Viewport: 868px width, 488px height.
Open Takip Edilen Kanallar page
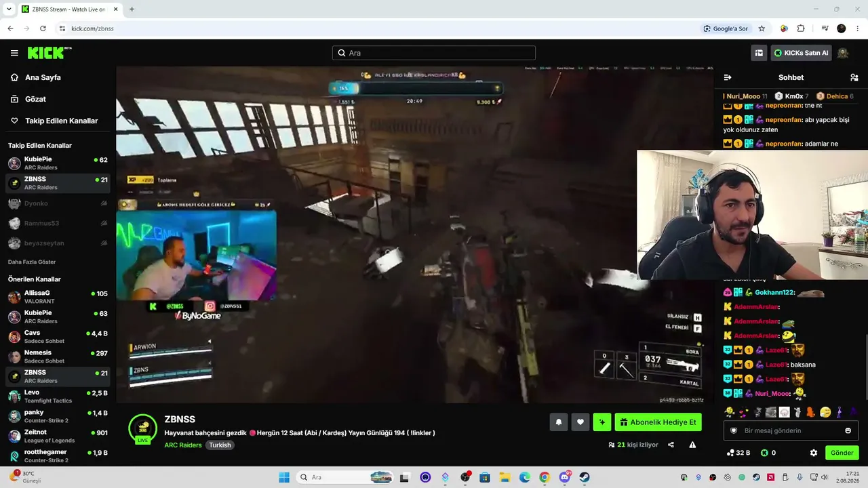pyautogui.click(x=61, y=121)
